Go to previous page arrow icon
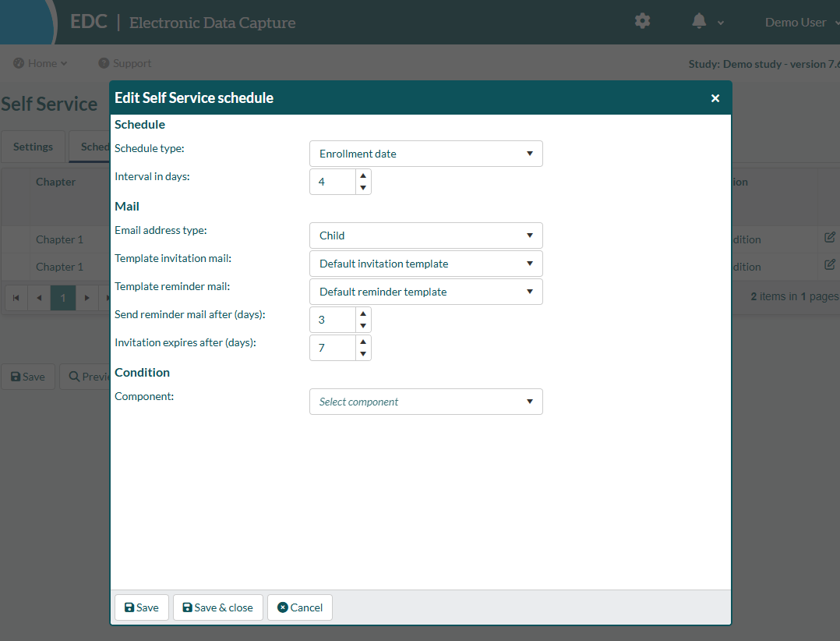The height and width of the screenshot is (641, 840). tap(39, 297)
